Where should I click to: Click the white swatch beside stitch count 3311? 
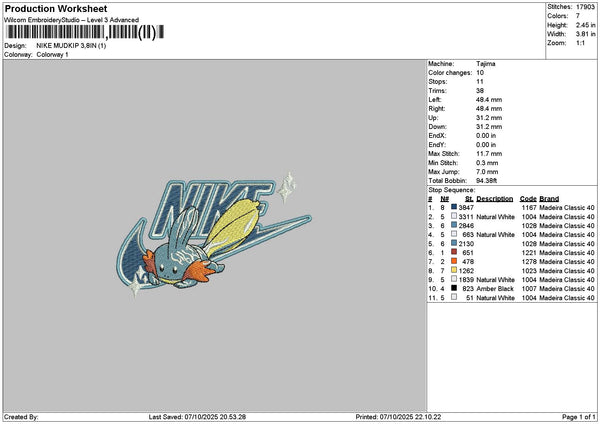tap(454, 216)
